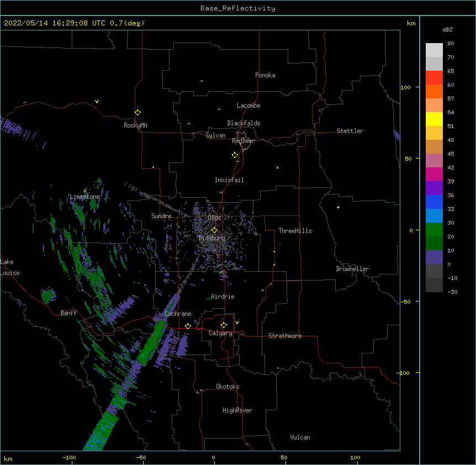Click the Banff label
The image size is (476, 465).
coord(68,313)
